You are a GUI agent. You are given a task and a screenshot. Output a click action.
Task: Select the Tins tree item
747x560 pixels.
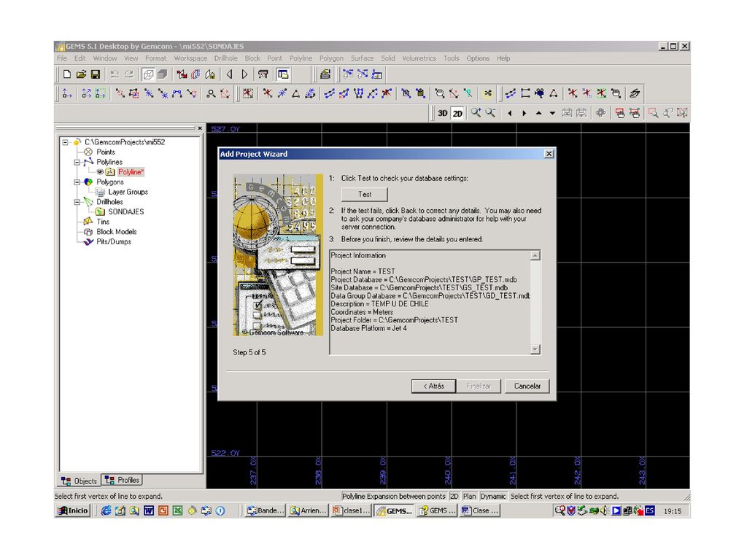point(102,222)
